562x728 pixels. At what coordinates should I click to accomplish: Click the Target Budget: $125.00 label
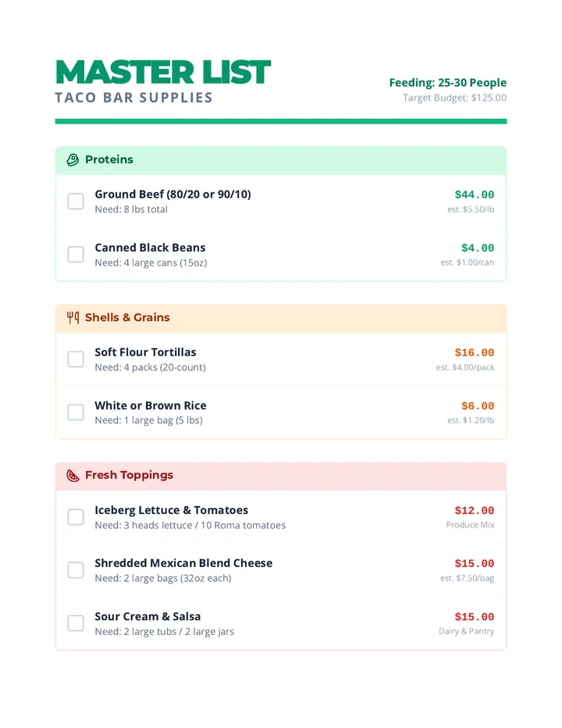(454, 98)
